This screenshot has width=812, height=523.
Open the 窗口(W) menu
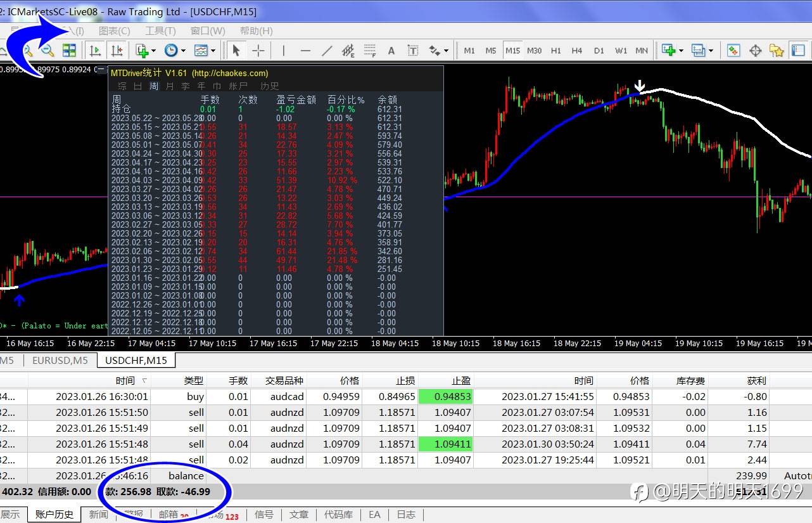coord(208,30)
